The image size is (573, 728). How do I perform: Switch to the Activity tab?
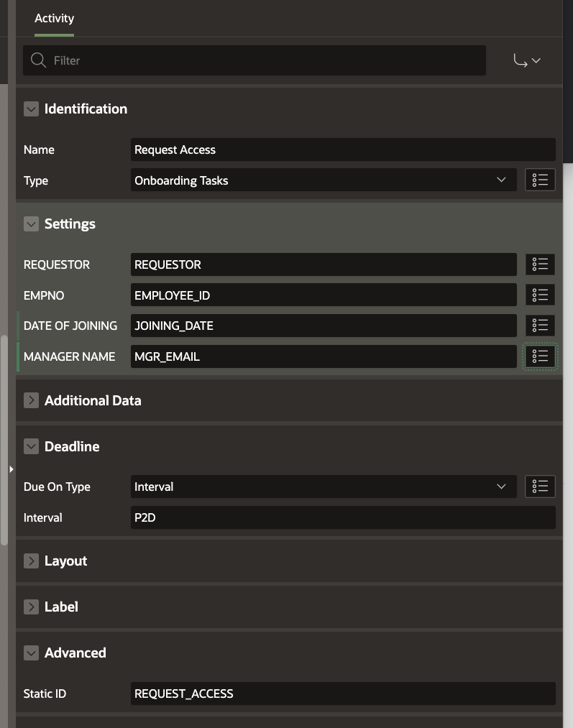54,19
